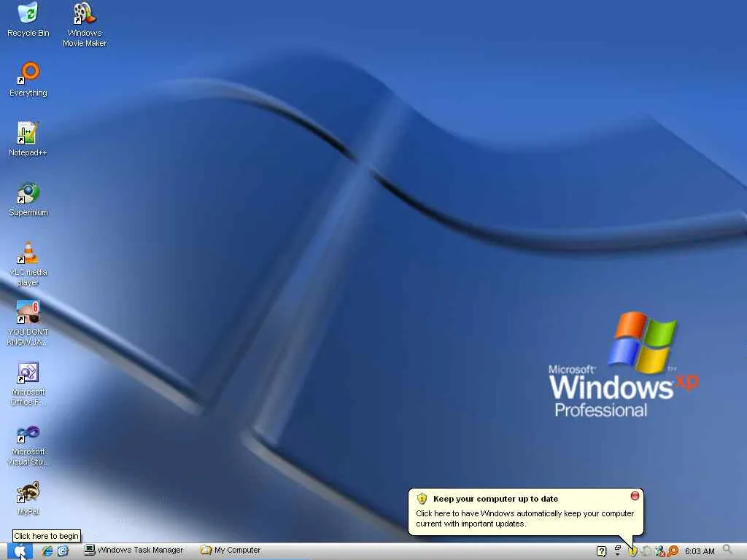Click the network tray icon with red X

coord(659,551)
